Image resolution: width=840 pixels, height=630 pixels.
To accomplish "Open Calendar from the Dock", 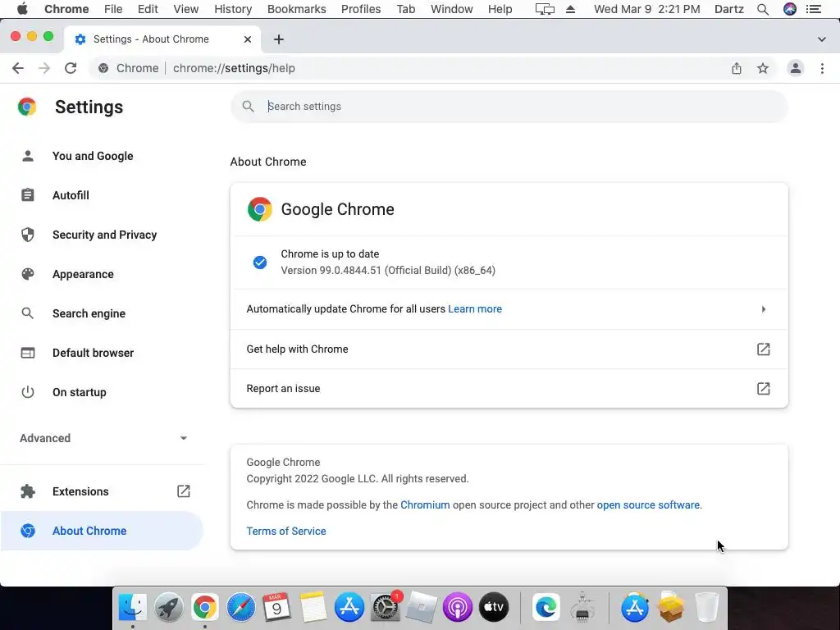I will (276, 607).
